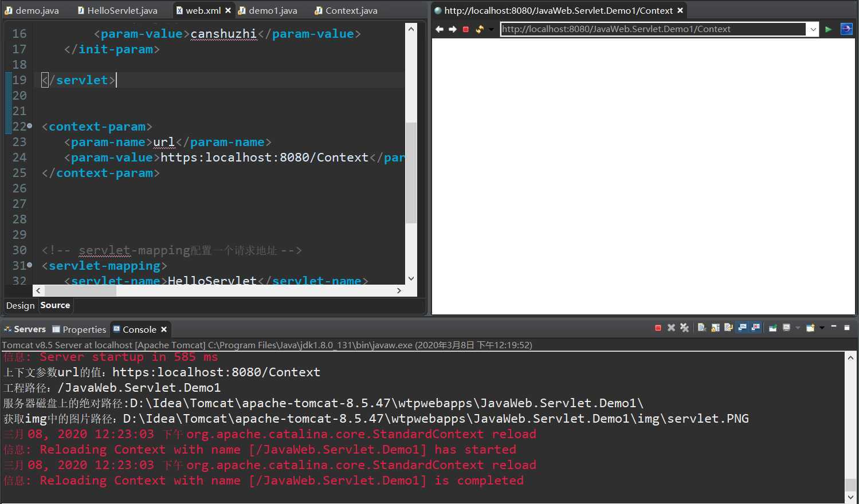Click 'Server startup in 585 ms' console line
This screenshot has height=504, width=859.
click(x=111, y=357)
